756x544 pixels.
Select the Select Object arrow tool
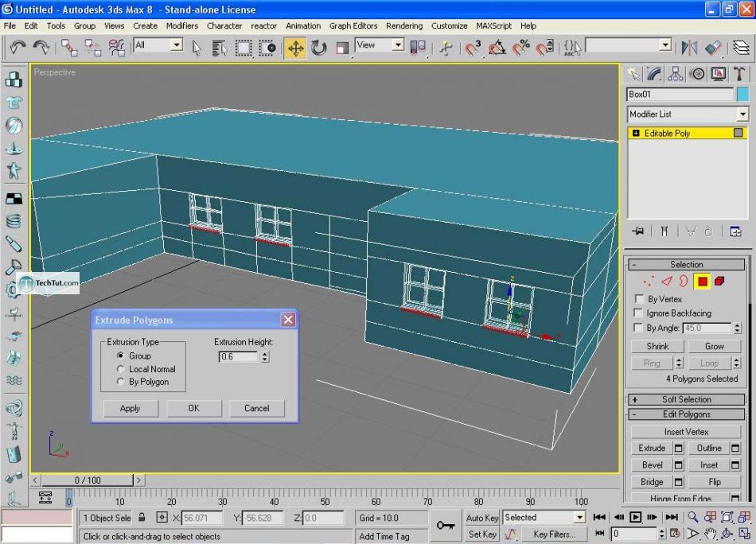[x=196, y=48]
